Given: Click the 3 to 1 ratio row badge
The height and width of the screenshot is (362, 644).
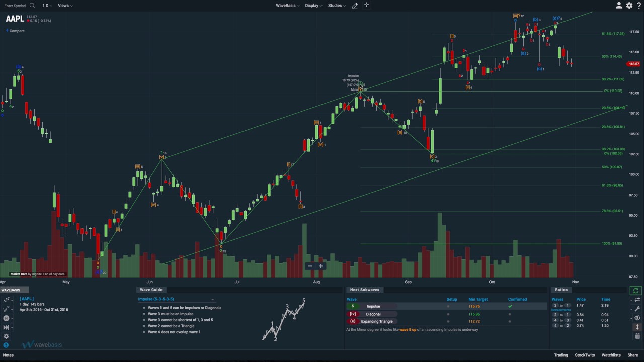Looking at the screenshot, I should [x=561, y=306].
